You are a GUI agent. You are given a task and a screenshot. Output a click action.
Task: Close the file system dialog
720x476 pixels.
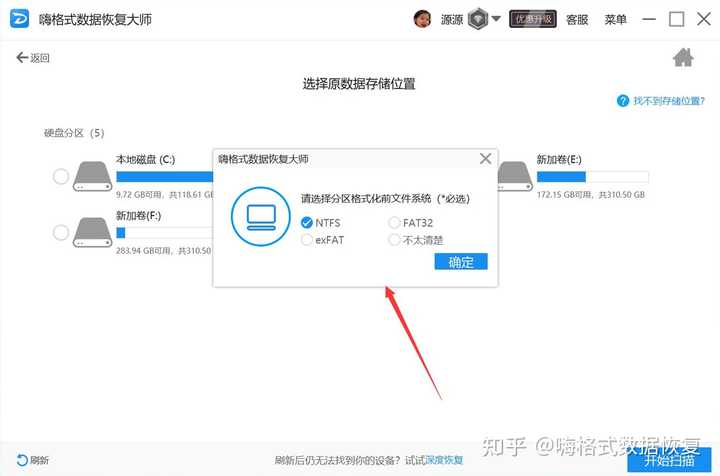(485, 159)
